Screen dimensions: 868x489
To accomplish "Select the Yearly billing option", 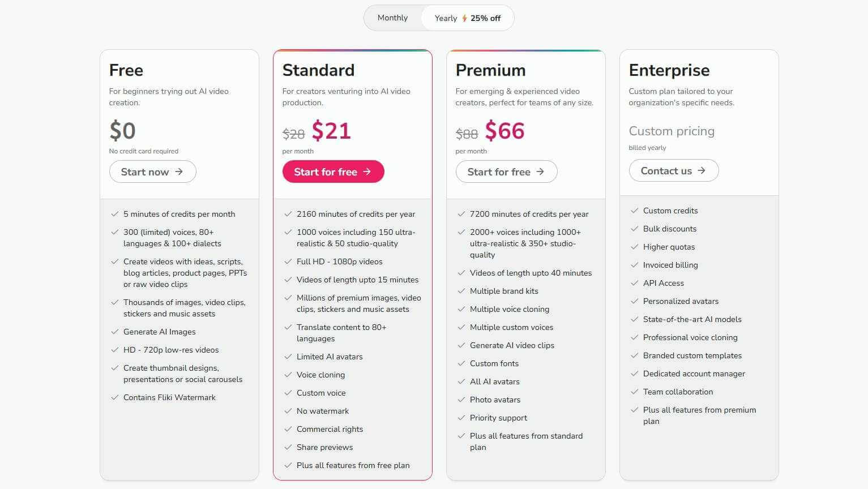I will 446,18.
